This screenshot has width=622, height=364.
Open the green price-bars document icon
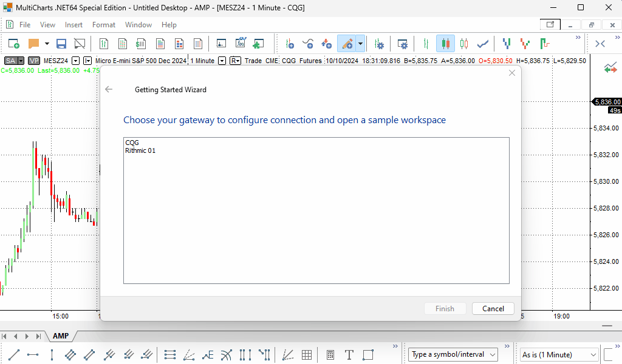click(104, 44)
